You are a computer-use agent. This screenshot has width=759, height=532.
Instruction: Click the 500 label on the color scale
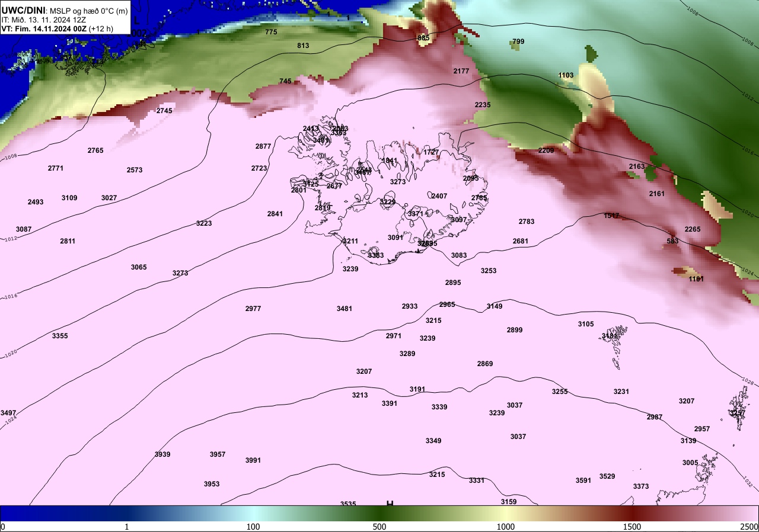pos(379,527)
